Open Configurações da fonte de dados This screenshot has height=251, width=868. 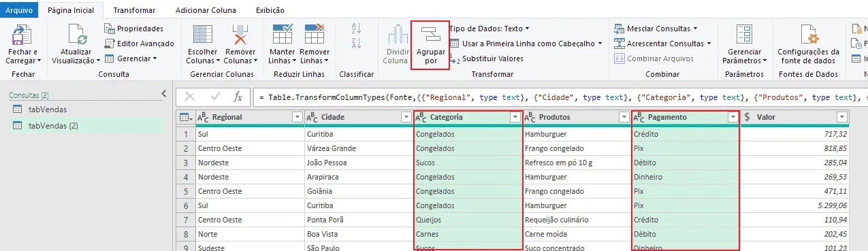pyautogui.click(x=808, y=45)
